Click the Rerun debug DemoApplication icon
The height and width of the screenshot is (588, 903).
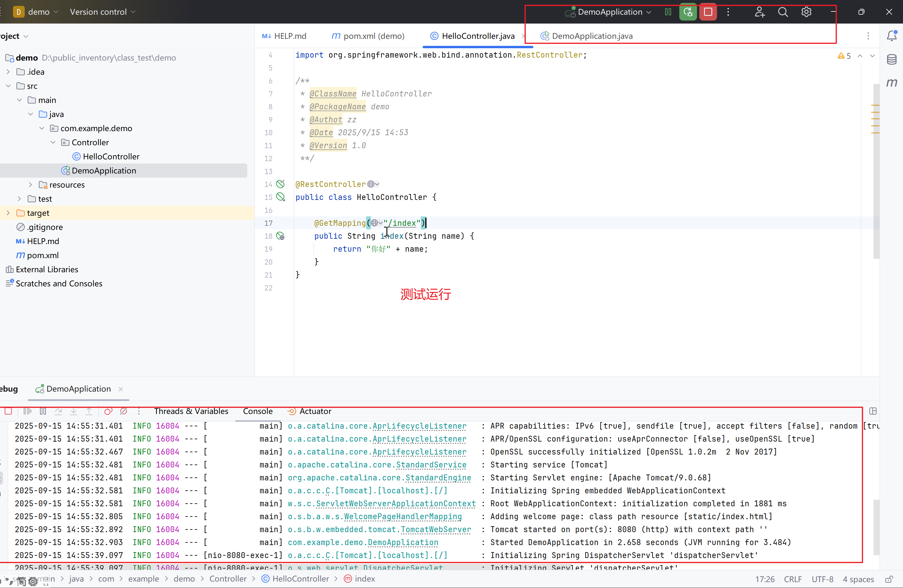[688, 12]
